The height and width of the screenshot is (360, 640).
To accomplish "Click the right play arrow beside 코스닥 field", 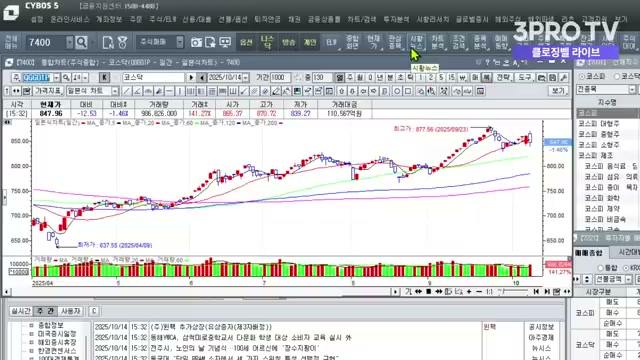I will click(x=191, y=77).
